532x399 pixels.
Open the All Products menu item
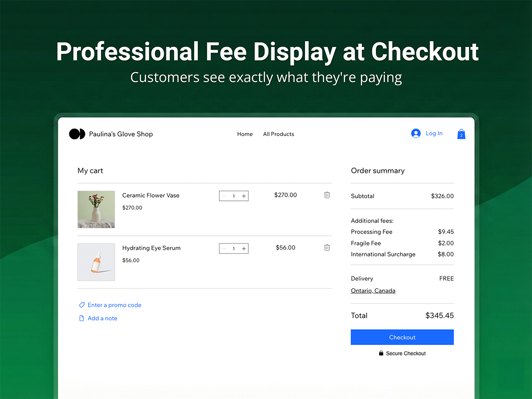point(278,134)
